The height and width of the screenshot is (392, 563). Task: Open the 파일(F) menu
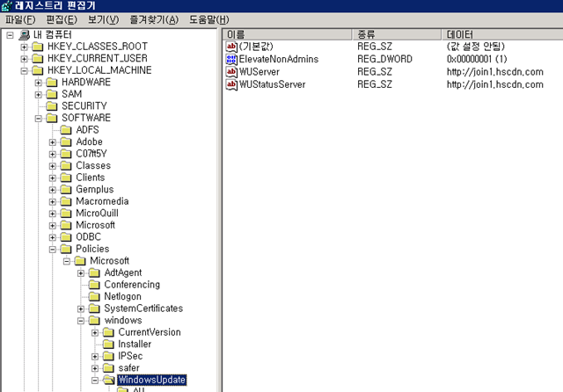coord(20,19)
